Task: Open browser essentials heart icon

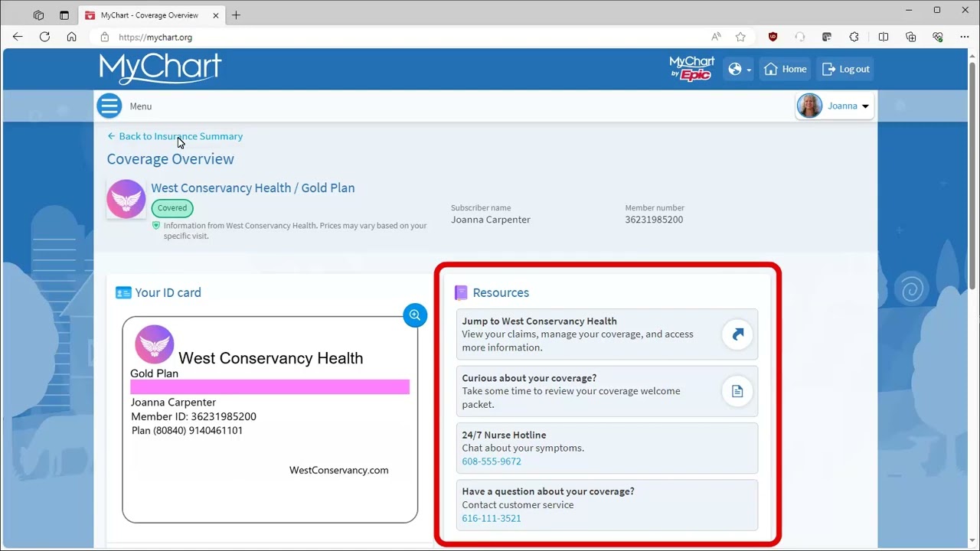Action: tap(937, 37)
